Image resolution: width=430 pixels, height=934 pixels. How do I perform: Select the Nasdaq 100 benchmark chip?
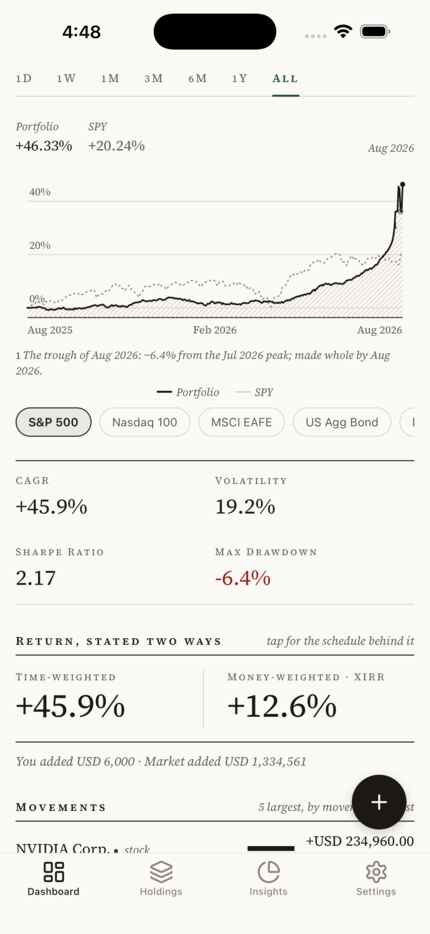point(145,422)
